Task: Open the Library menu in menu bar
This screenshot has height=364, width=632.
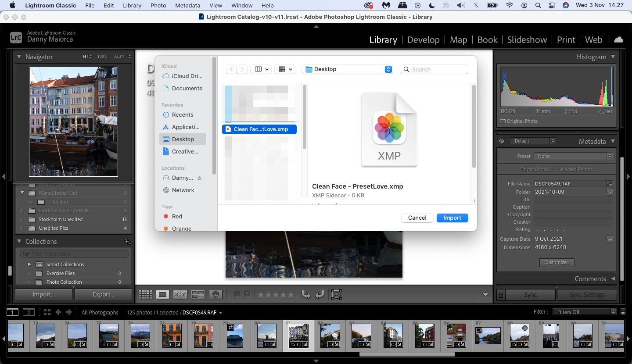Action: 132,5
